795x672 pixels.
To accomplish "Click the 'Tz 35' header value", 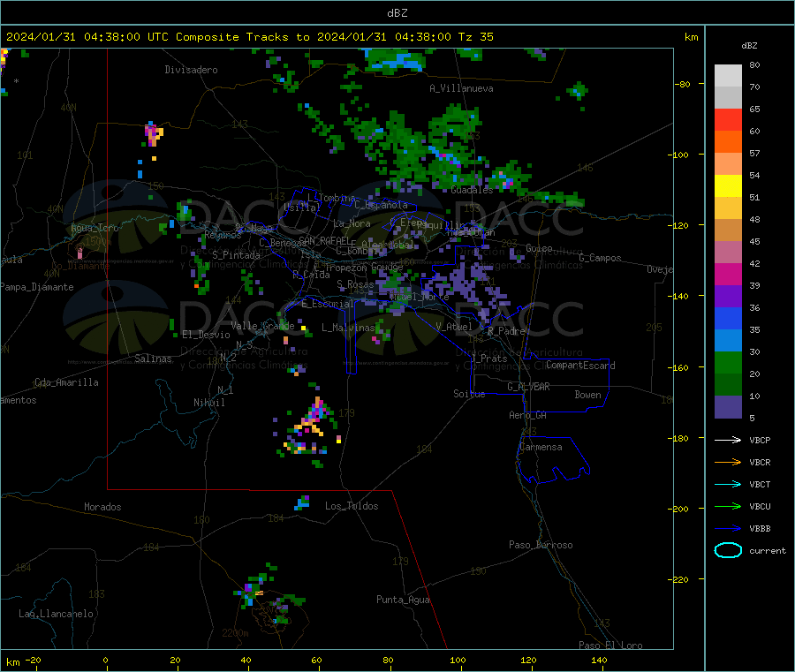I will 475,37.
